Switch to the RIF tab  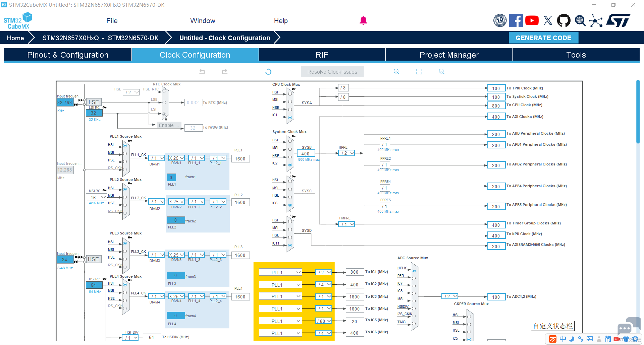pyautogui.click(x=322, y=55)
